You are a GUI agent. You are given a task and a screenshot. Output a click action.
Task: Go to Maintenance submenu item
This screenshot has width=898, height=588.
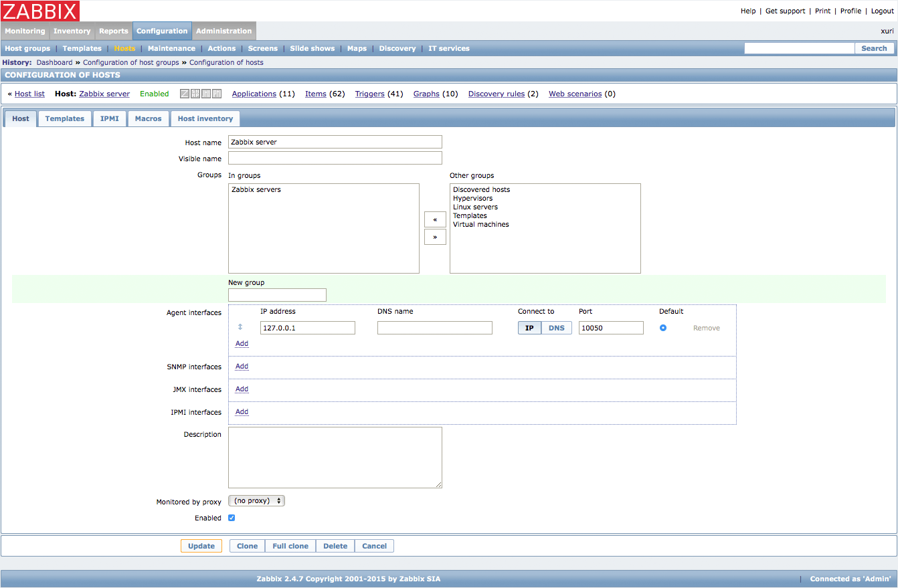coord(171,48)
